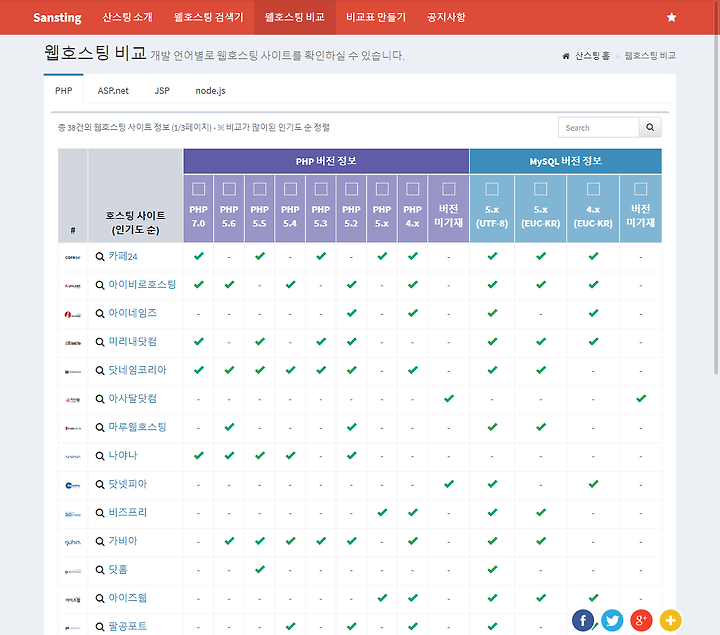Click the 가비아 logo thumbnail

(x=73, y=542)
